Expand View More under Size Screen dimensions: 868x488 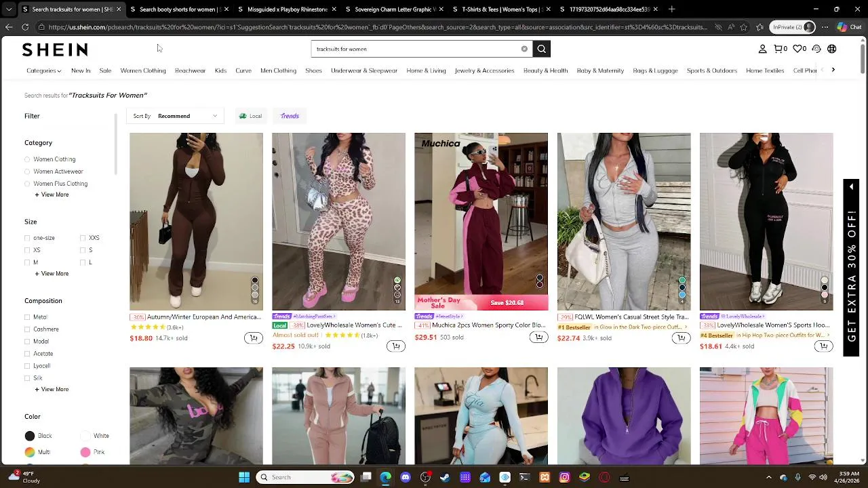pos(52,274)
